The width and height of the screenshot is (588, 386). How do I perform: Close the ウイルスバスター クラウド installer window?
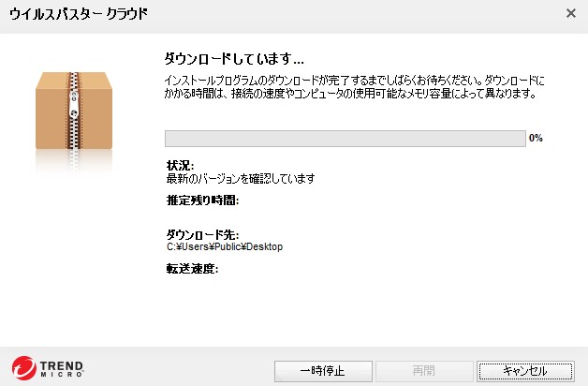coord(571,13)
